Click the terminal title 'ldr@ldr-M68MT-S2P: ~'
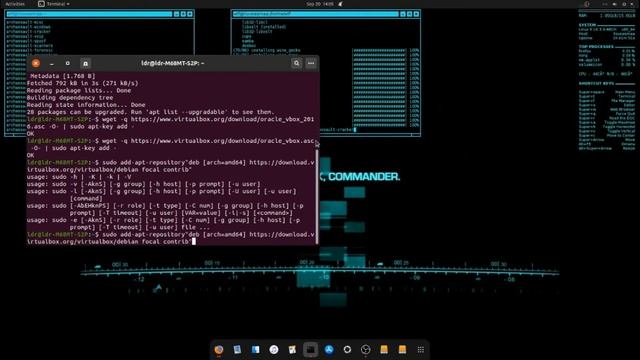The image size is (640, 360). 173,63
